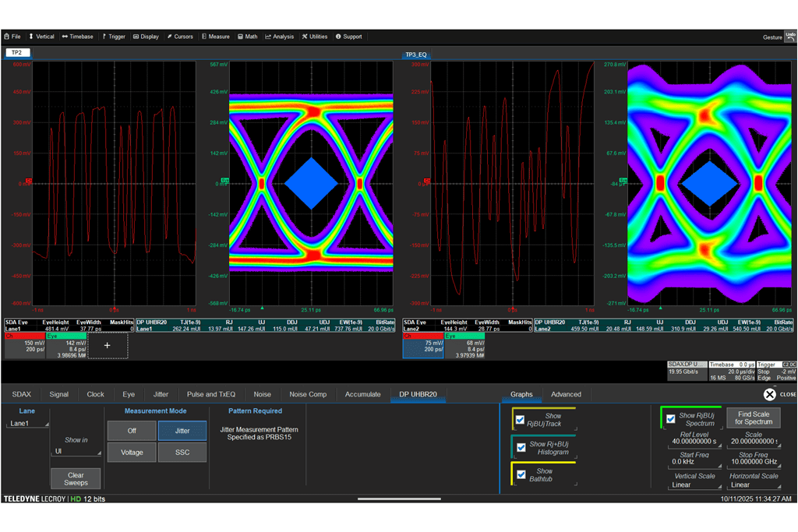
Task: Open the Show in UI dropdown
Action: click(x=76, y=451)
